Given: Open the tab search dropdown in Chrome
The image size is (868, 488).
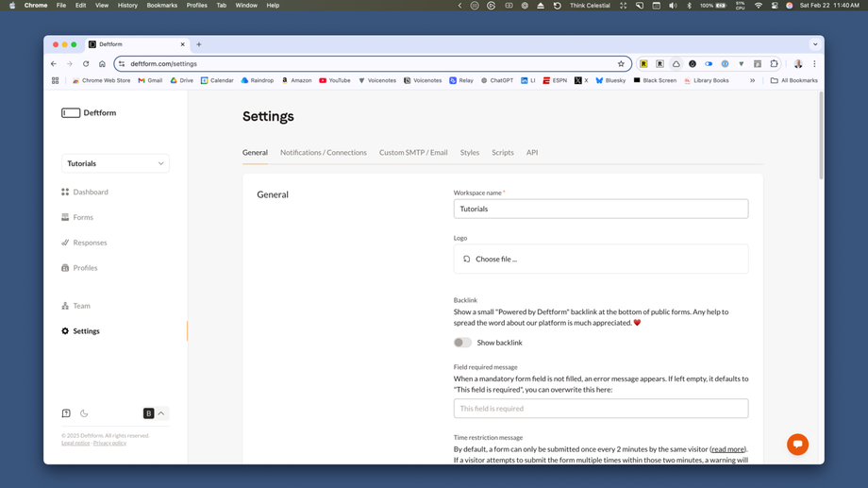Looking at the screenshot, I should tap(815, 44).
